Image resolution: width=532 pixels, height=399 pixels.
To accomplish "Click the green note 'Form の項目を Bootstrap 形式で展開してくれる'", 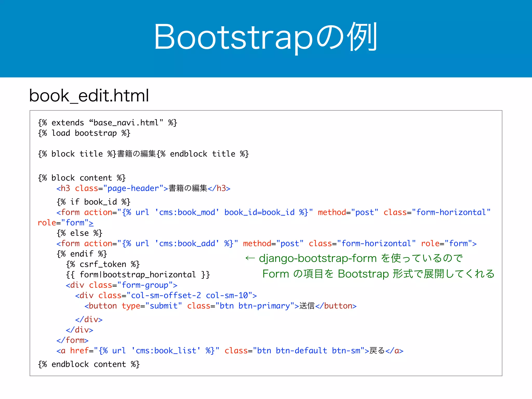I will click(x=378, y=274).
